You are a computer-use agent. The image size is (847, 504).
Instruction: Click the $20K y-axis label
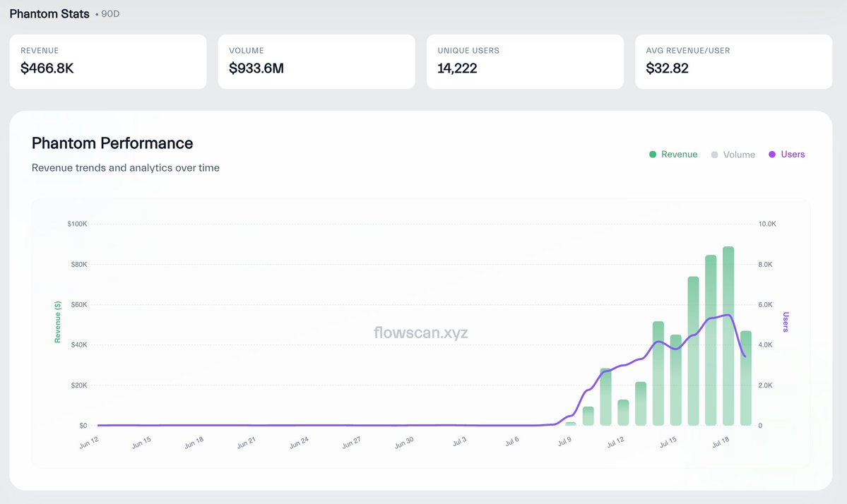[x=79, y=385]
